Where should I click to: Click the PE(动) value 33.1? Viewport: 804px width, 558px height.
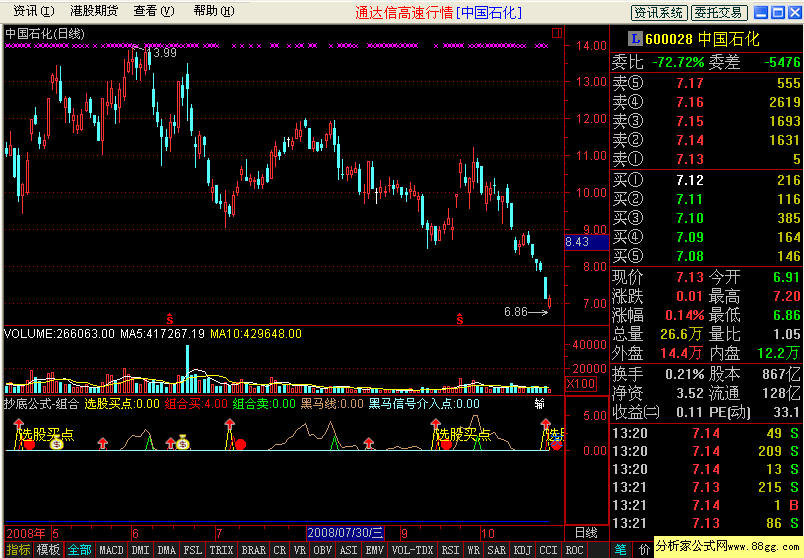pyautogui.click(x=787, y=412)
